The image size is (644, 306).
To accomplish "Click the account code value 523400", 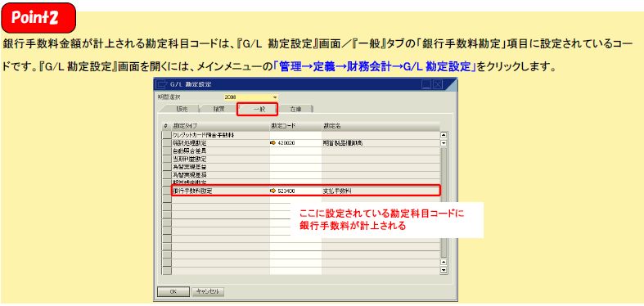I will (286, 191).
